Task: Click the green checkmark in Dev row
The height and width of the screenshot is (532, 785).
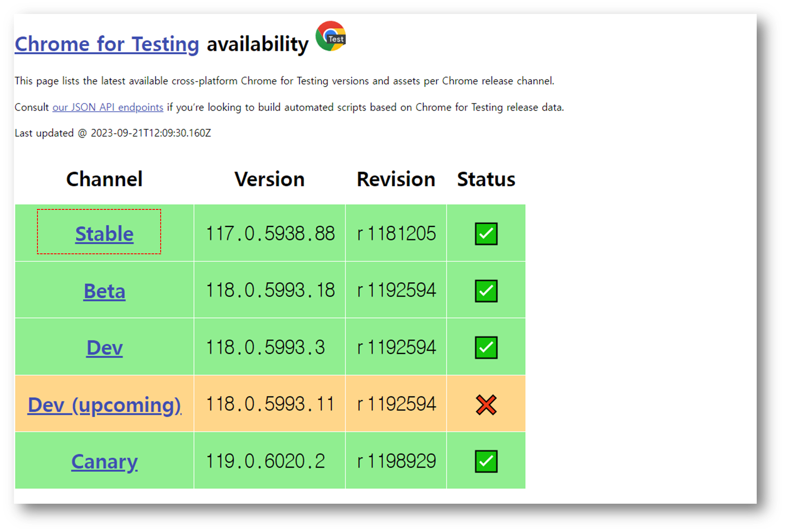Action: click(x=486, y=347)
